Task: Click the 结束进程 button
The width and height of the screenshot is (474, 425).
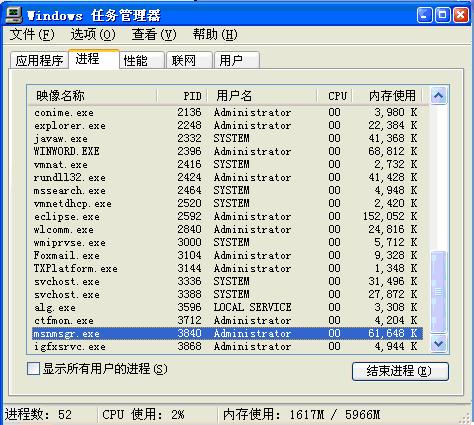Action: pos(400,371)
